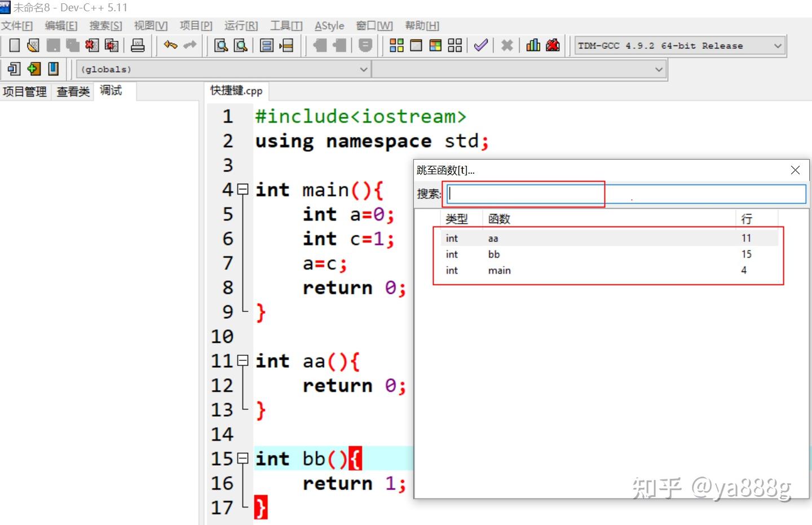The width and height of the screenshot is (812, 525).
Task: Open profile analysis bar chart icon
Action: (533, 45)
